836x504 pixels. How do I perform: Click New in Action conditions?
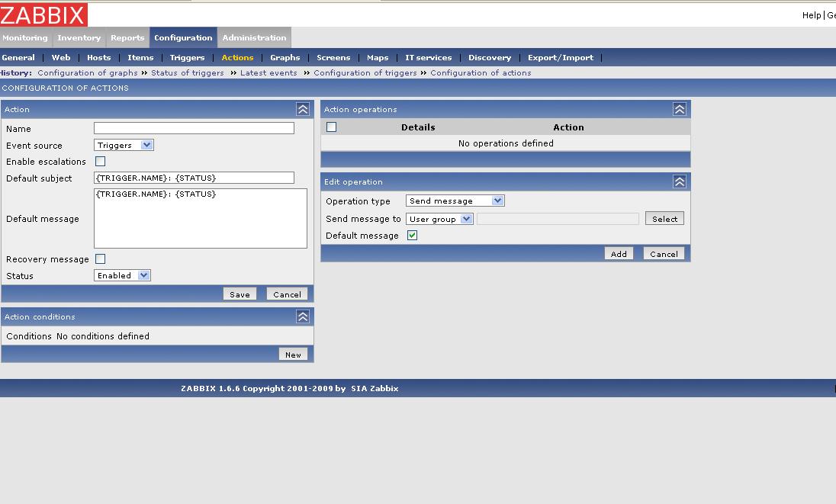pos(293,355)
